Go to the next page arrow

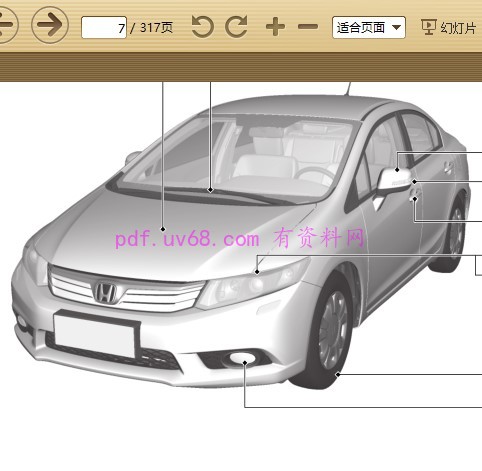50,25
